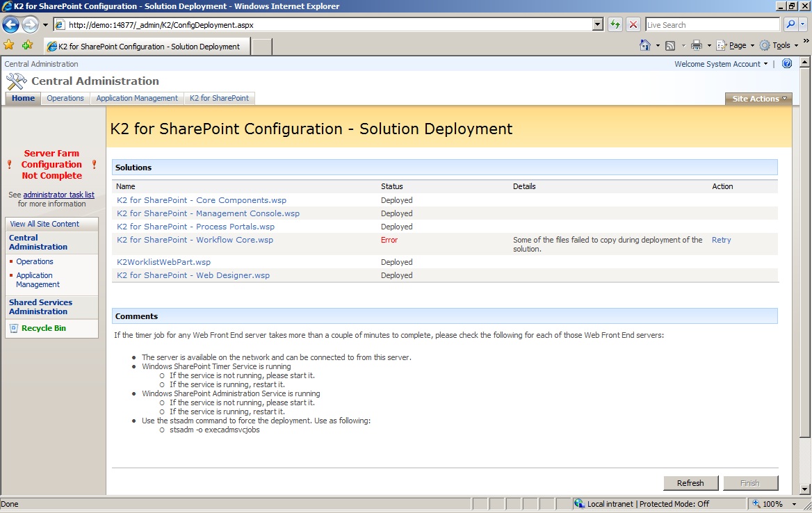Image resolution: width=812 pixels, height=513 pixels.
Task: Click Add to Favorites star-plus icon
Action: pyautogui.click(x=27, y=45)
